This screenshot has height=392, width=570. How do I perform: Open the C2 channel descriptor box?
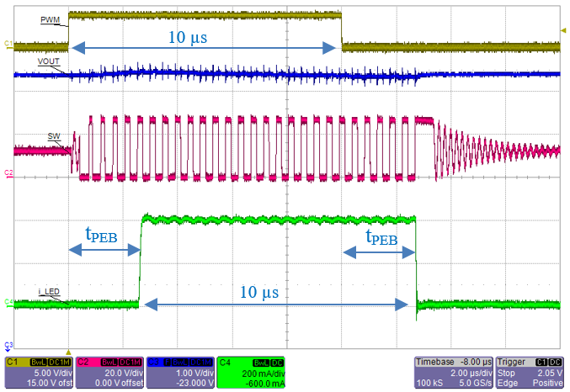(109, 371)
